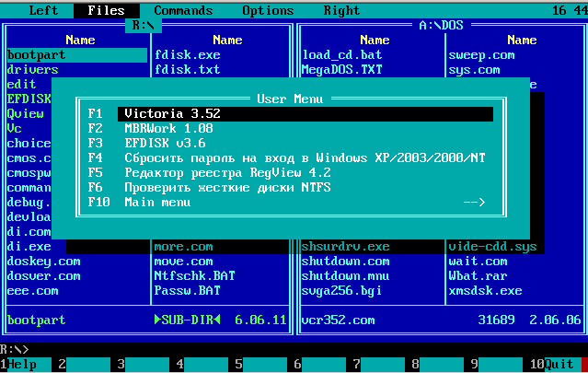The height and width of the screenshot is (373, 588).
Task: Select svga256.bgi file
Action: [341, 291]
